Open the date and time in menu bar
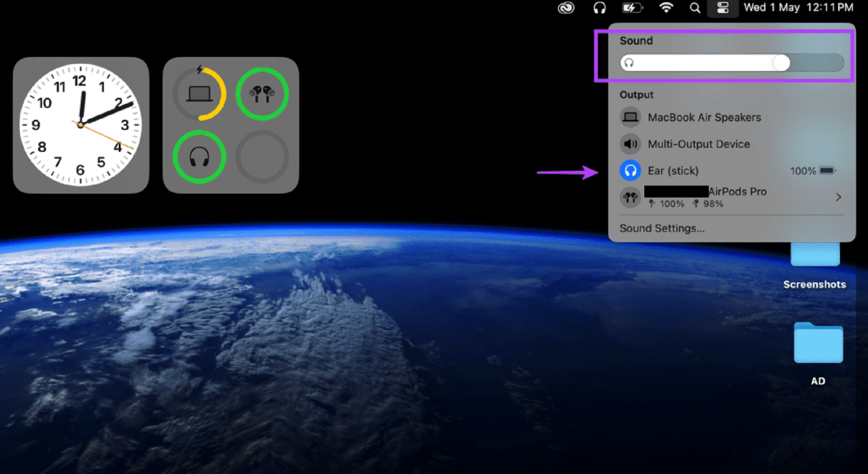 click(799, 8)
